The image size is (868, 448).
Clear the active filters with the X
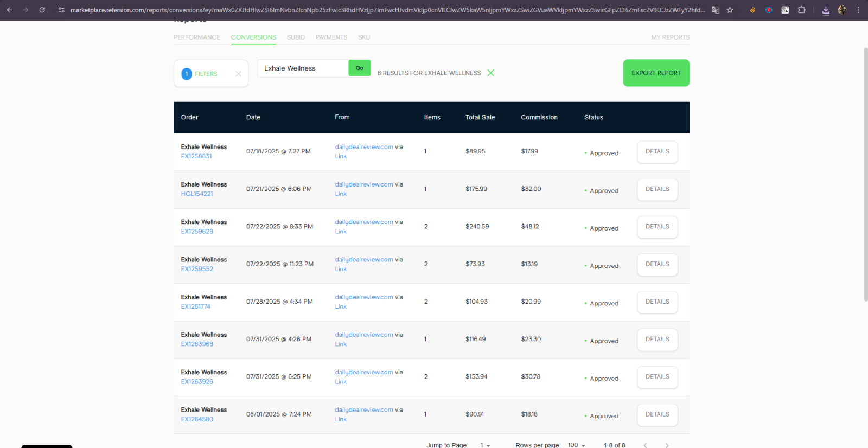coord(238,74)
